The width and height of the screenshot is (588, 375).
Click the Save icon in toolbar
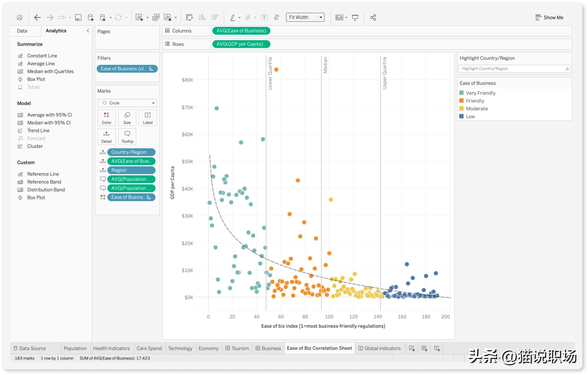click(x=78, y=18)
